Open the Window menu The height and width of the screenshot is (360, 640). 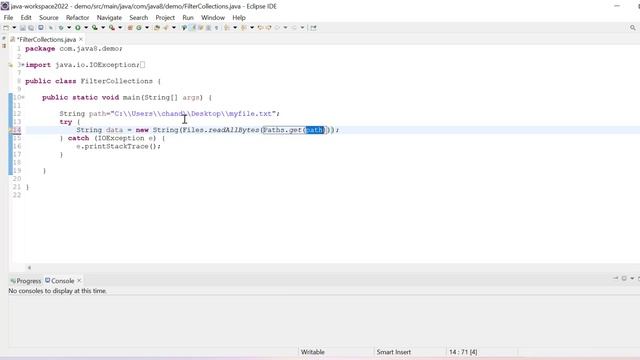[x=213, y=18]
